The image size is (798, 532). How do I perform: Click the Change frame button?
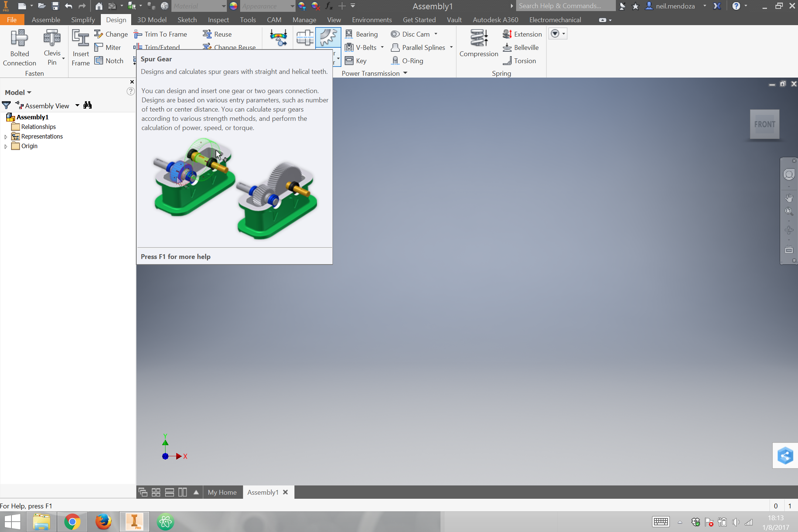point(111,34)
